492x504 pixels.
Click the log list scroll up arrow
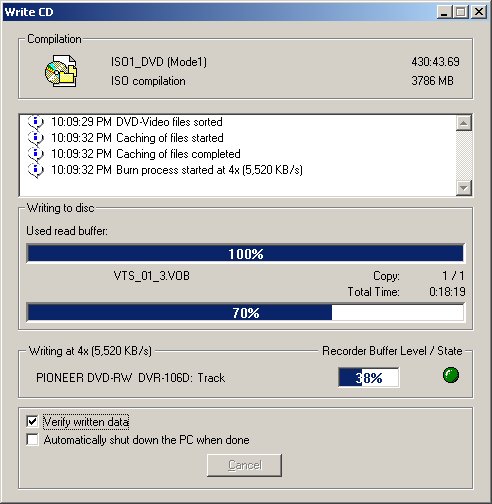[x=464, y=123]
